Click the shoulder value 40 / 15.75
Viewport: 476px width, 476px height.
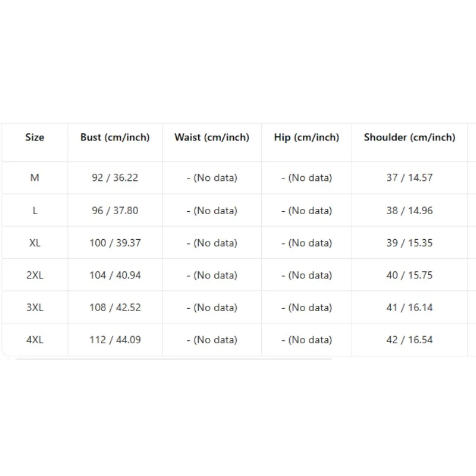coord(409,275)
